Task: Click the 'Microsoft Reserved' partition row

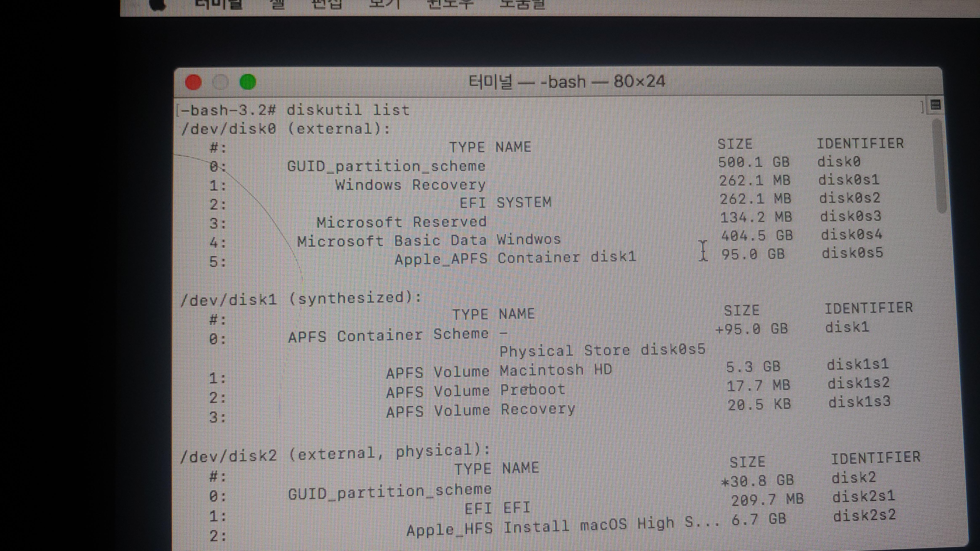Action: (401, 222)
